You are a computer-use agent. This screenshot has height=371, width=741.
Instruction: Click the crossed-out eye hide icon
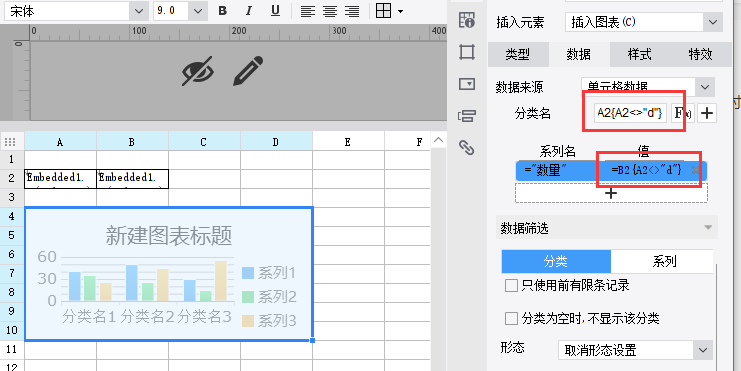tap(198, 71)
